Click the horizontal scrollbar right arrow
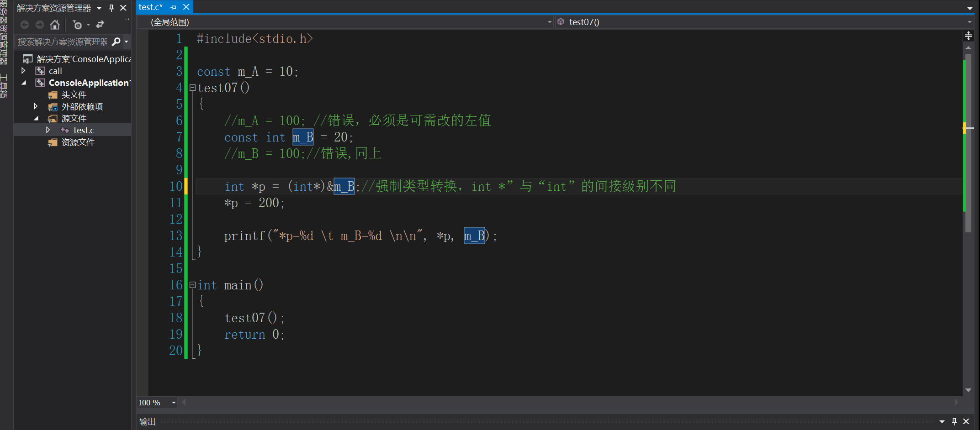Viewport: 980px width, 430px height. pos(956,402)
